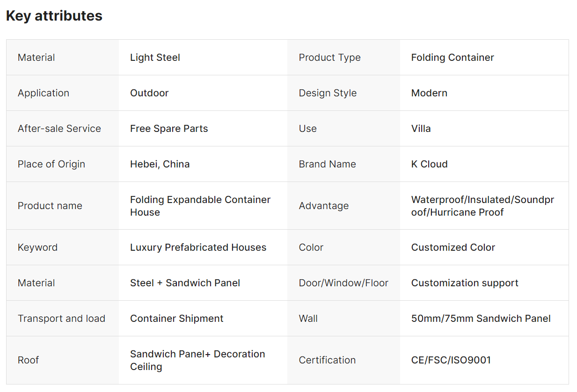Screen dimensions: 577x392
Task: Select the Outdoor value text
Action: pos(149,93)
